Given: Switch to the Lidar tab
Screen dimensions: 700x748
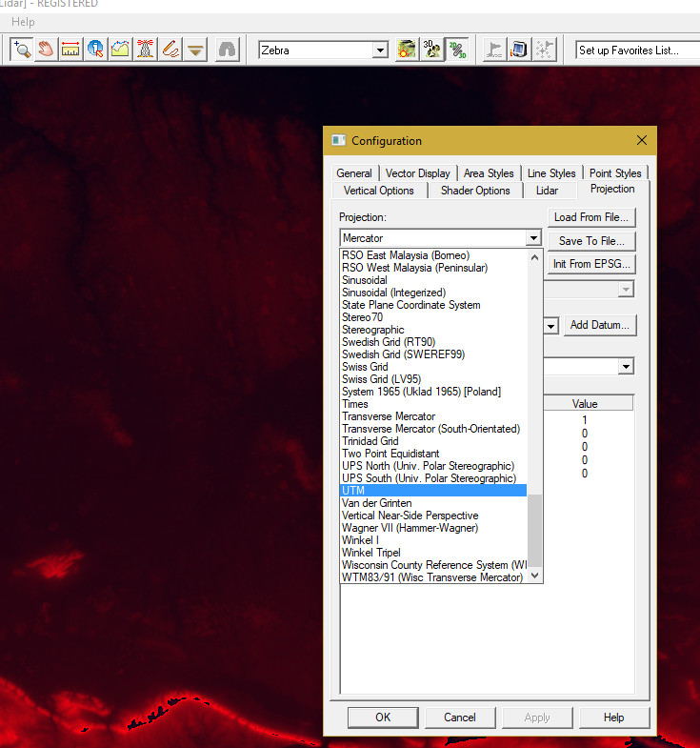Looking at the screenshot, I should [x=547, y=191].
